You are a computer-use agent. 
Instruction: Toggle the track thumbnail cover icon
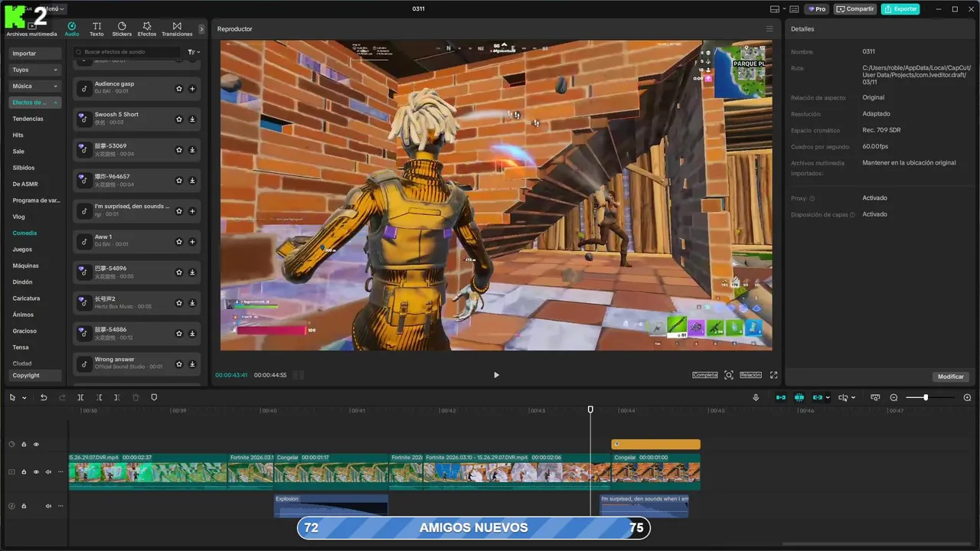coord(874,398)
